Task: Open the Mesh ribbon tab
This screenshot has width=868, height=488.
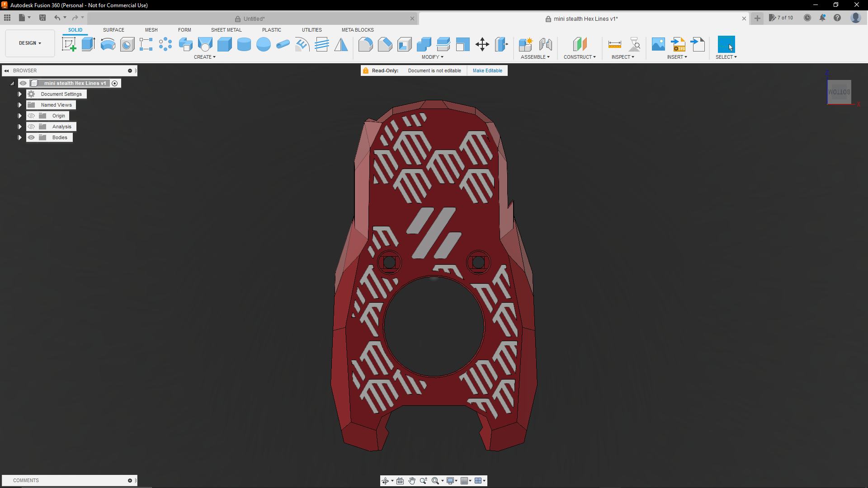Action: (151, 30)
